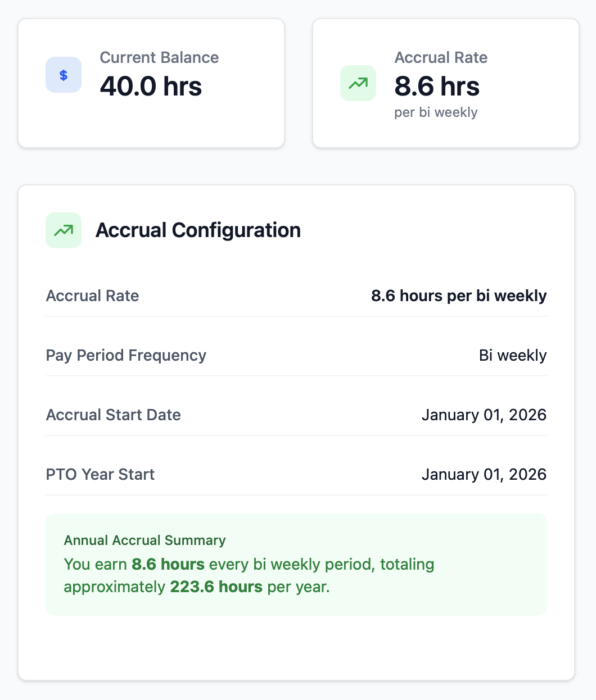The height and width of the screenshot is (700, 596).
Task: Click the trending arrow icon in Accrual Rate card
Action: (x=358, y=83)
